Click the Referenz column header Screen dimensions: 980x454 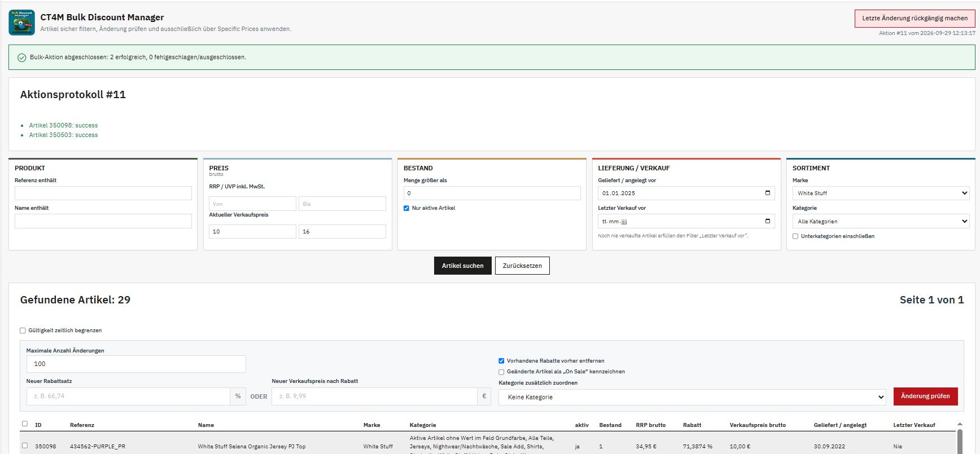(82, 425)
